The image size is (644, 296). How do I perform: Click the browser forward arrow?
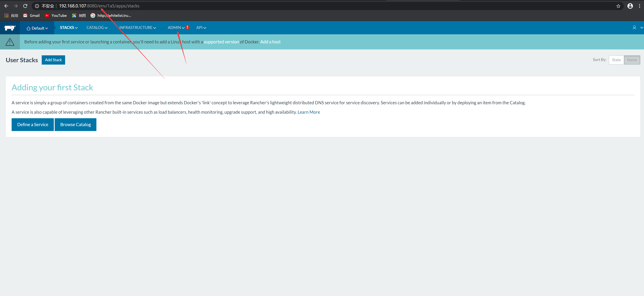click(16, 6)
